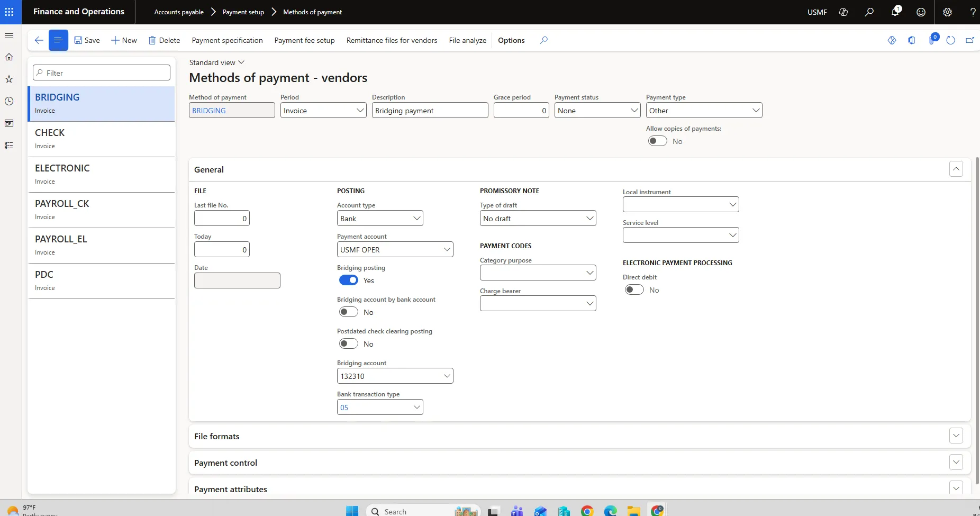Open the Home icon in sidebar
The height and width of the screenshot is (516, 980).
click(x=9, y=57)
